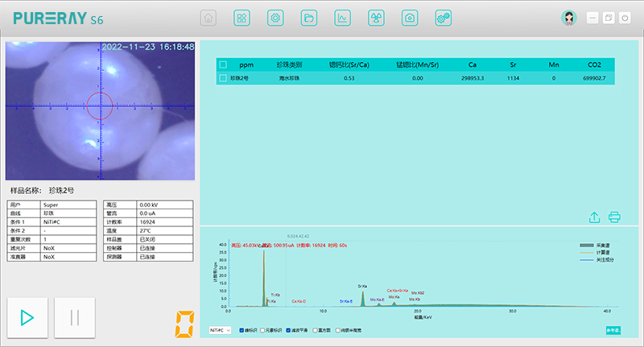
Task: Open the spectrum chart icon
Action: [342, 18]
